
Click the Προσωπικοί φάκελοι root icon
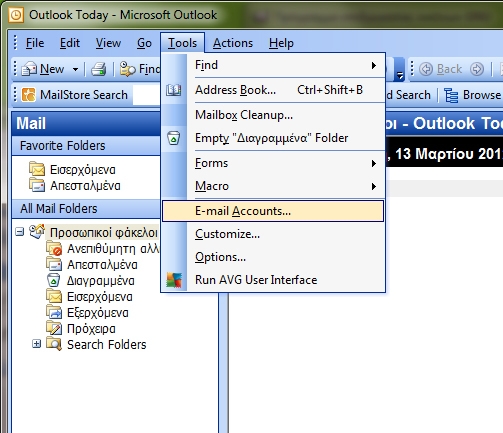(37, 232)
